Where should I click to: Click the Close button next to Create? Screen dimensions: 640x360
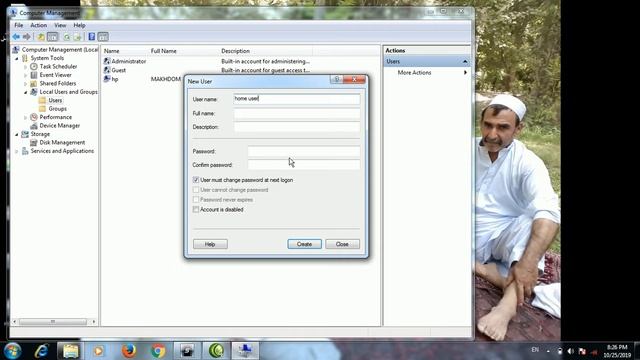click(x=342, y=244)
